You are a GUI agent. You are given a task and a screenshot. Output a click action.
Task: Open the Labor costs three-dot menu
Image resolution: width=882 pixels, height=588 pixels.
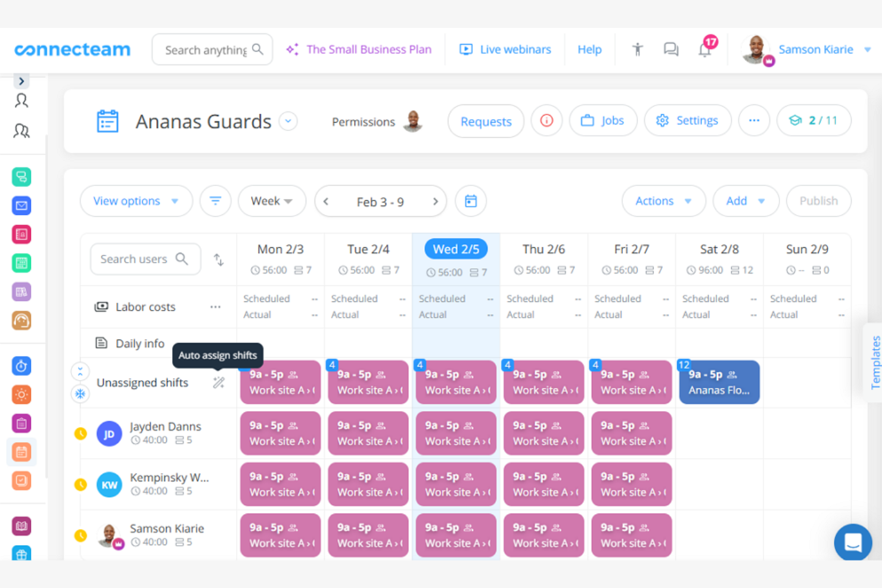[215, 307]
